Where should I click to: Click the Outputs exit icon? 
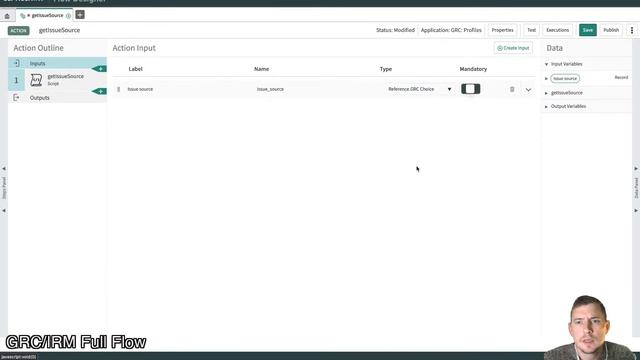click(x=16, y=98)
